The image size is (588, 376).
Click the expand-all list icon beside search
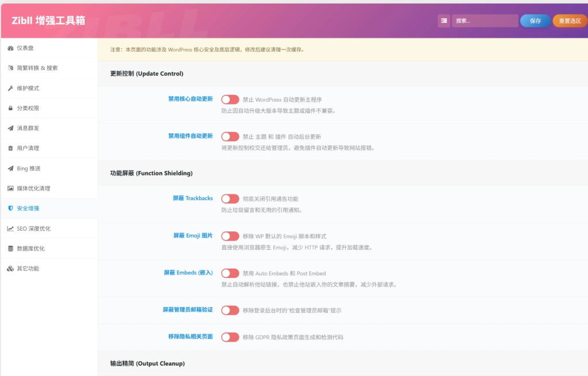(x=444, y=21)
